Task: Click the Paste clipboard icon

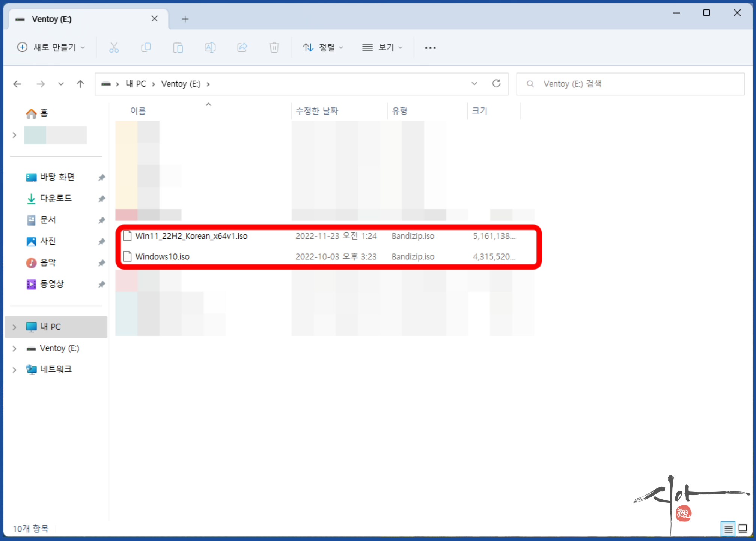Action: [x=178, y=47]
